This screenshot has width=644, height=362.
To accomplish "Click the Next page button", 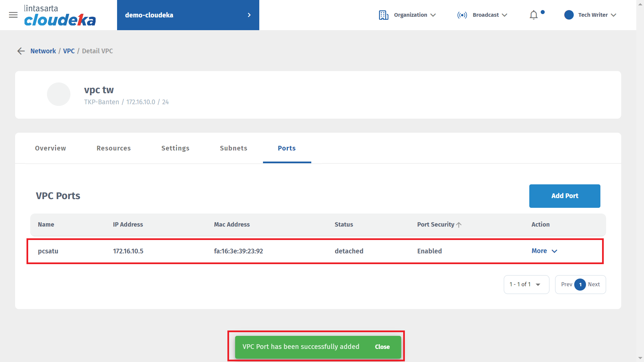I will click(x=594, y=285).
